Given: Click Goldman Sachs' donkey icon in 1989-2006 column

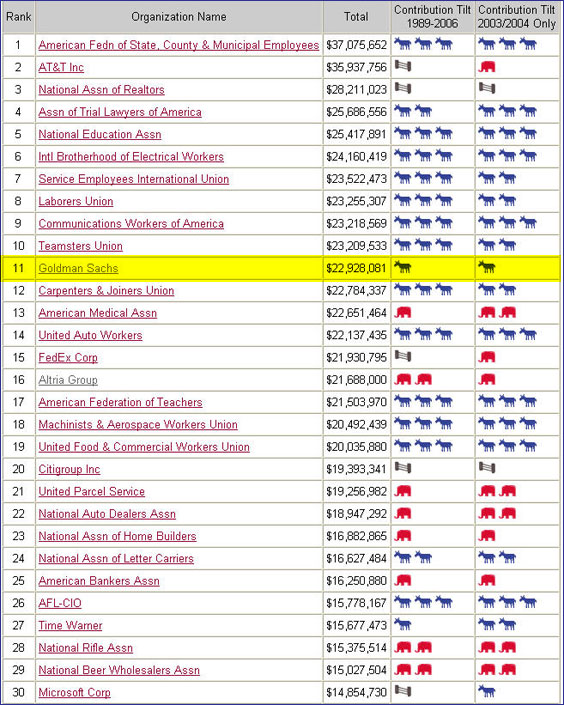Looking at the screenshot, I should click(403, 268).
